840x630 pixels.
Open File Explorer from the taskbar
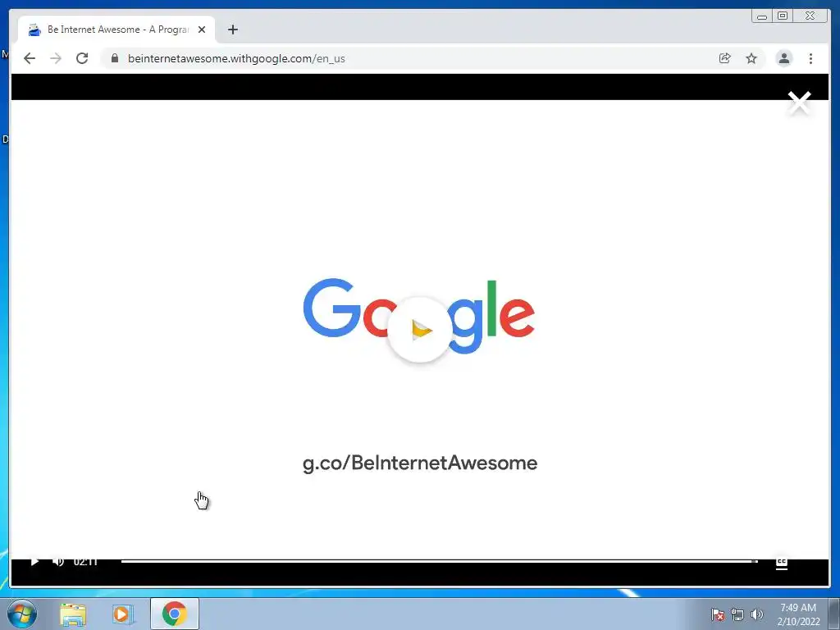point(73,614)
